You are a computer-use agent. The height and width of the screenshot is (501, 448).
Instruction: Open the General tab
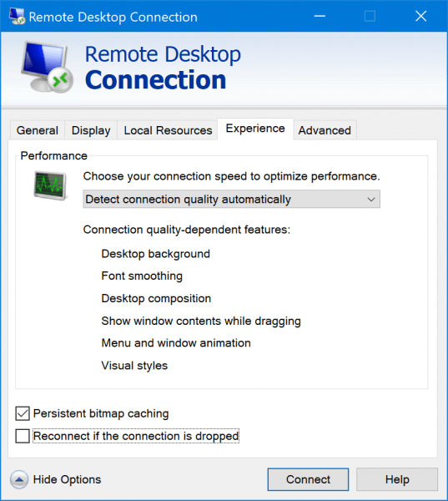tap(38, 130)
